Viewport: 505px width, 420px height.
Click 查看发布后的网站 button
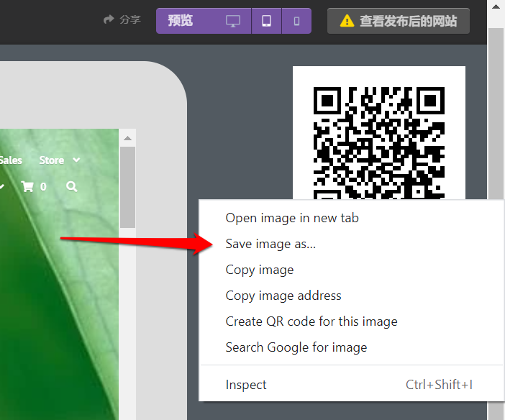(399, 21)
